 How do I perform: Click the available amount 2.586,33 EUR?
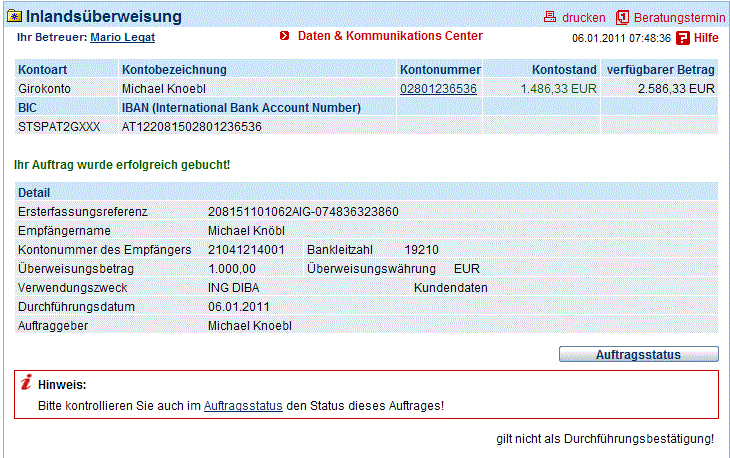(x=676, y=89)
